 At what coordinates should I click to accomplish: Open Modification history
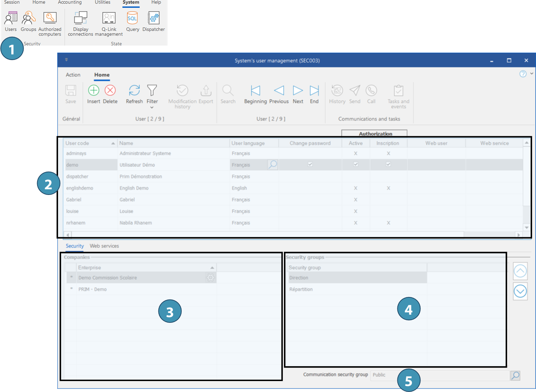182,90
